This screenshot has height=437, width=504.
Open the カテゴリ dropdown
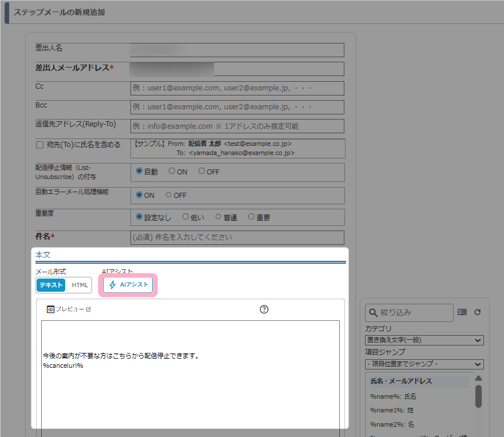[x=424, y=340]
